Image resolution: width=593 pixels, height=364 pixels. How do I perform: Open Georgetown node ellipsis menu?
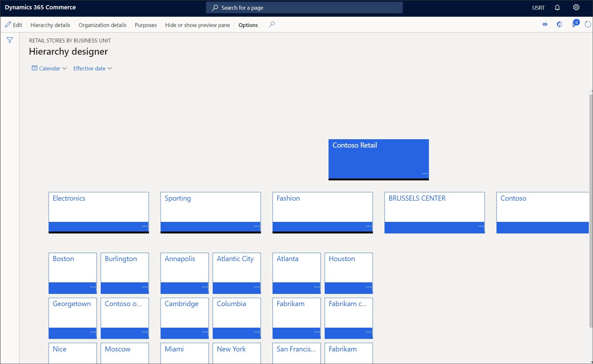click(x=93, y=332)
